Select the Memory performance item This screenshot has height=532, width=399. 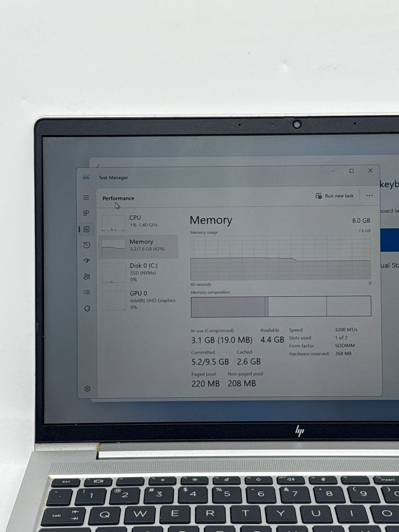tap(139, 246)
